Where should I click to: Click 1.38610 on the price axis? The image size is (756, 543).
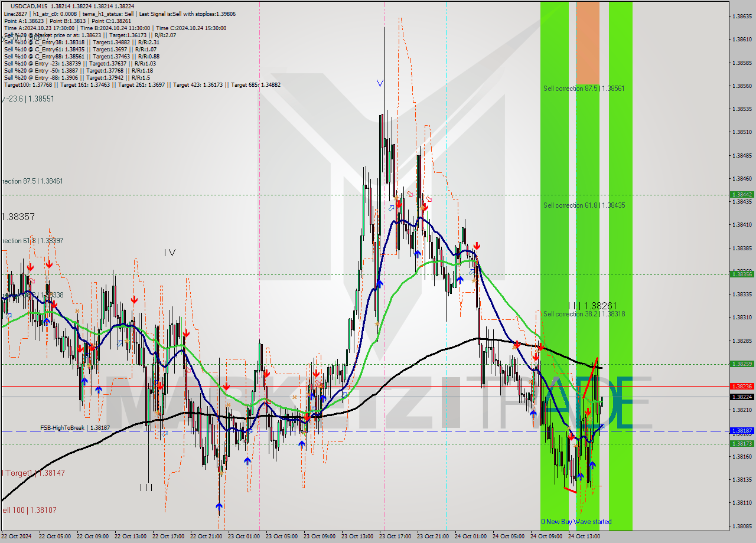click(742, 39)
